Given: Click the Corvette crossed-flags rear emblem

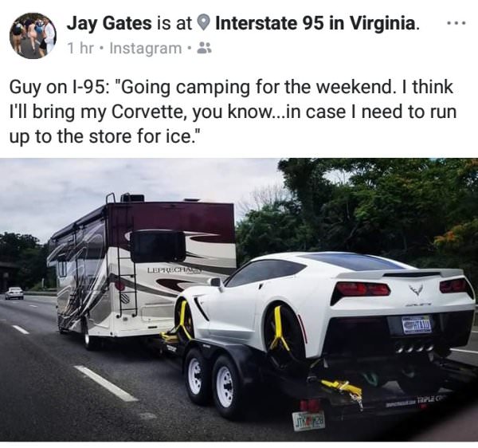Looking at the screenshot, I should (417, 289).
